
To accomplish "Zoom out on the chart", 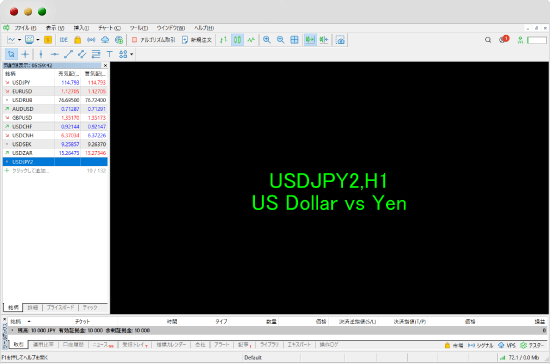I will pyautogui.click(x=280, y=40).
